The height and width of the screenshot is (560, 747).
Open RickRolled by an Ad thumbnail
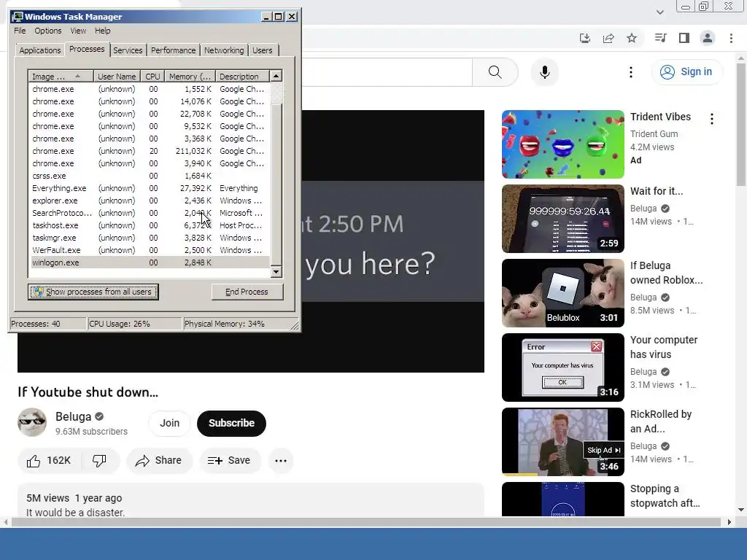[562, 441]
